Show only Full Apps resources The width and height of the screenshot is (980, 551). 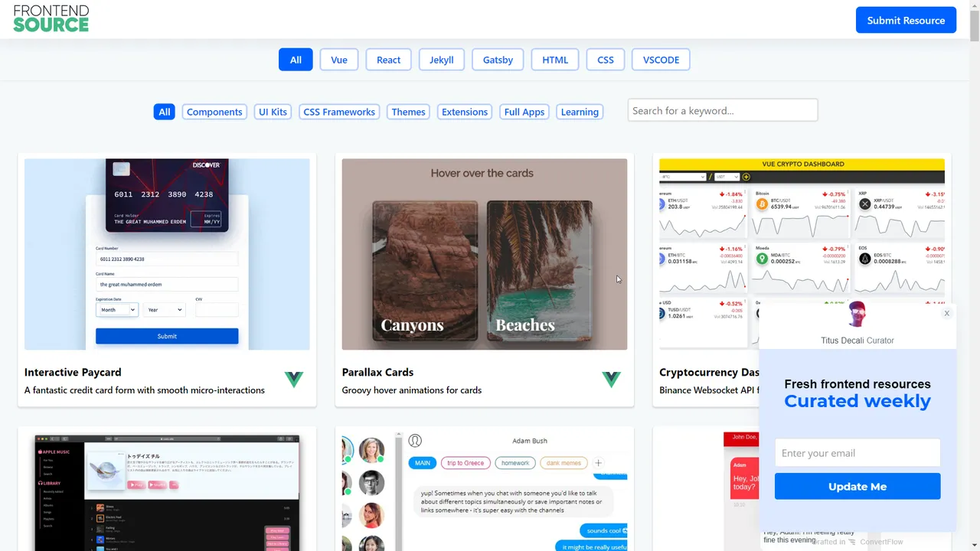tap(524, 112)
